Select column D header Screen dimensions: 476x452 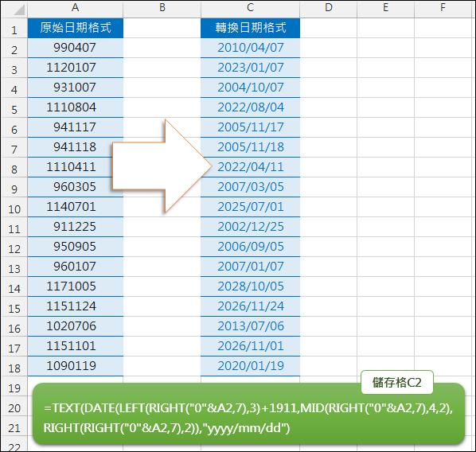point(329,8)
